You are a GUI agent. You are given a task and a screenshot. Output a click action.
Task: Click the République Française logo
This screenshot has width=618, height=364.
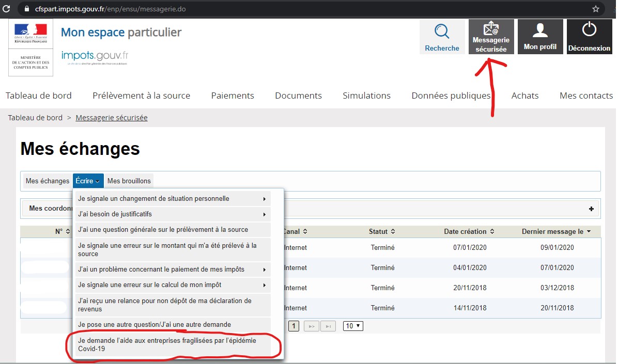tap(30, 33)
